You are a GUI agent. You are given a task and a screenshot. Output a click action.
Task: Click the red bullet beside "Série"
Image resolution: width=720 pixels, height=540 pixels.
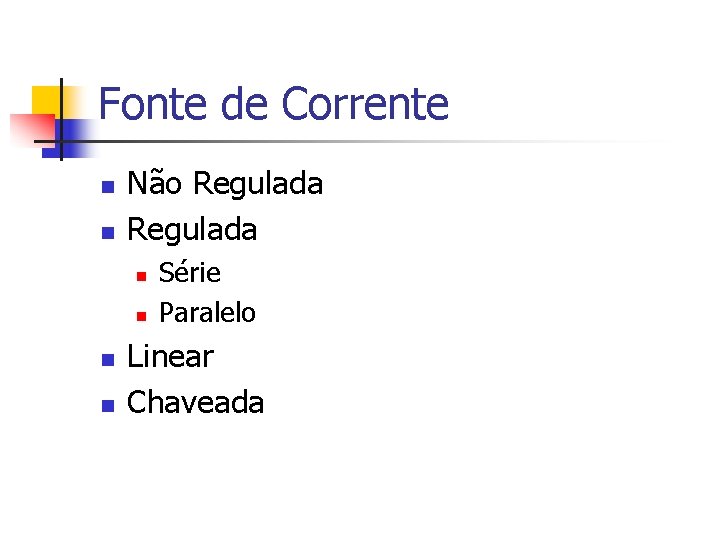141,275
